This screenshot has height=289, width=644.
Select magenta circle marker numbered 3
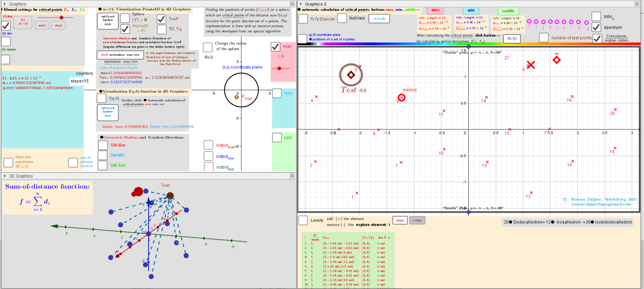click(543, 22)
